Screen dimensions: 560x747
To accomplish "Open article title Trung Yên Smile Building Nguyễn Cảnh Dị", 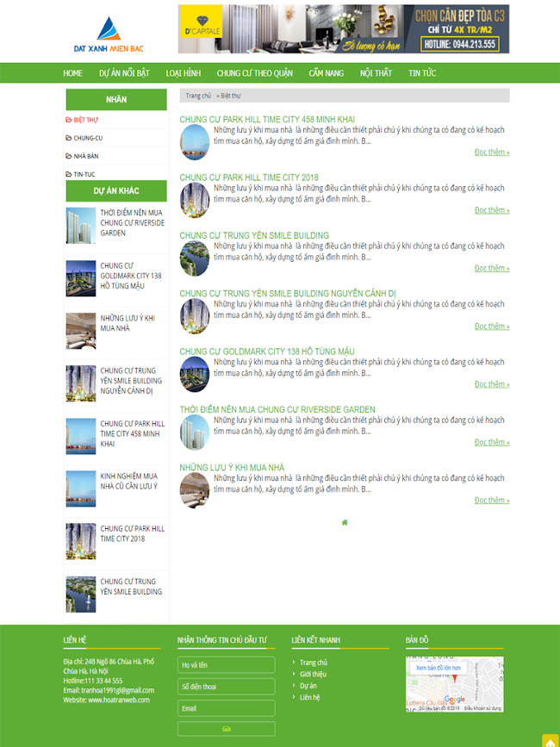I will click(x=288, y=294).
